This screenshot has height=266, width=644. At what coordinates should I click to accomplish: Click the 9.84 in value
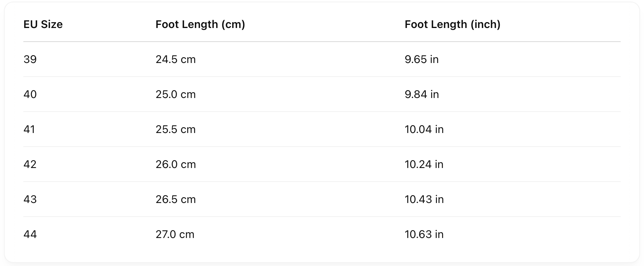click(422, 94)
